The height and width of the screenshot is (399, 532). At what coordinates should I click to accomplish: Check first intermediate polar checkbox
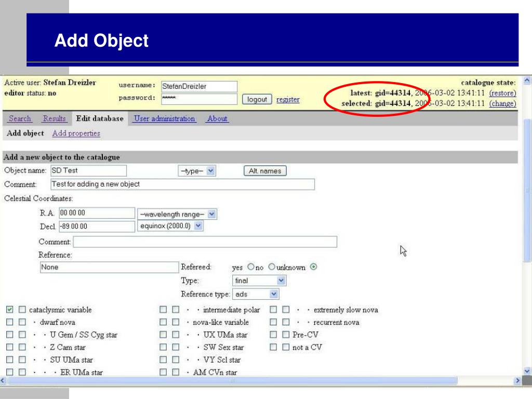tap(163, 310)
